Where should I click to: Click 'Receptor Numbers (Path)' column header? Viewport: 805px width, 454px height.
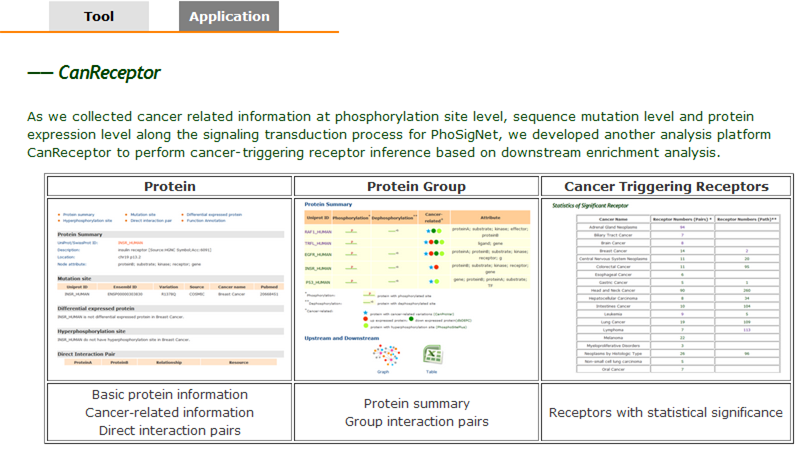coord(747,219)
